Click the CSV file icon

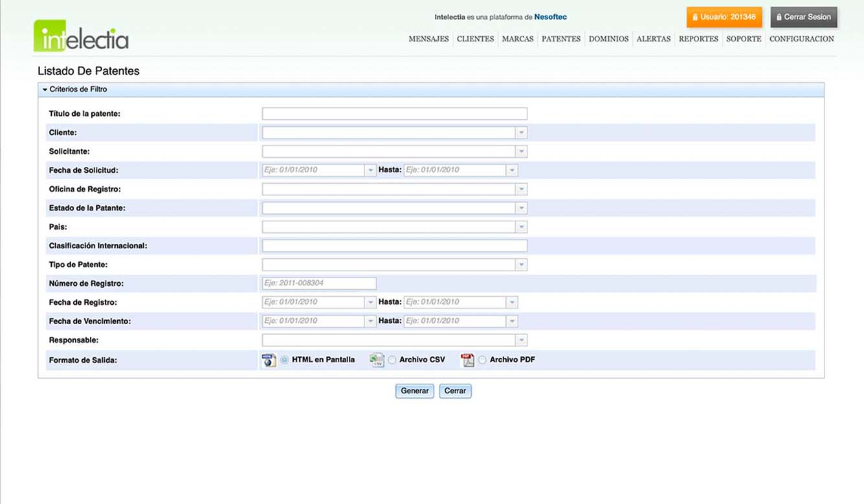(377, 360)
